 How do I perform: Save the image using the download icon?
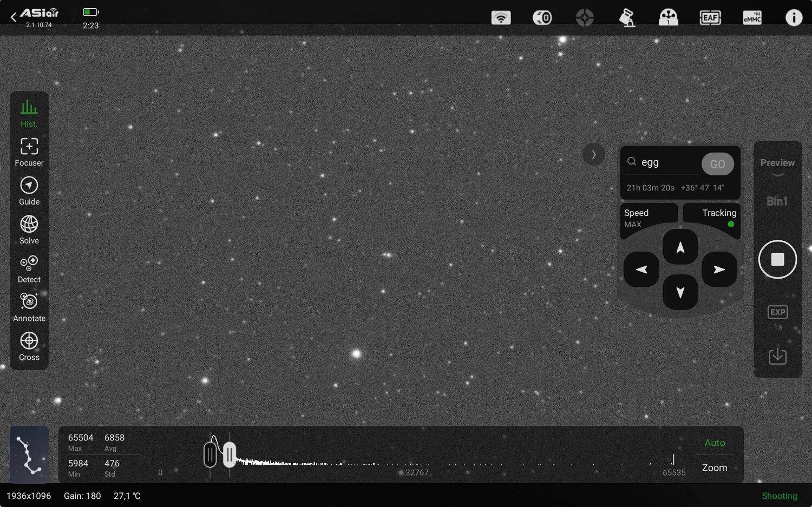pyautogui.click(x=777, y=355)
